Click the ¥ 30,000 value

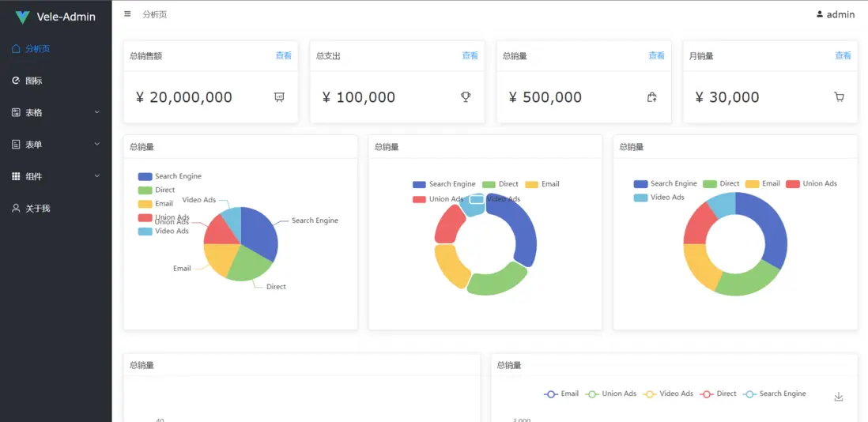727,97
